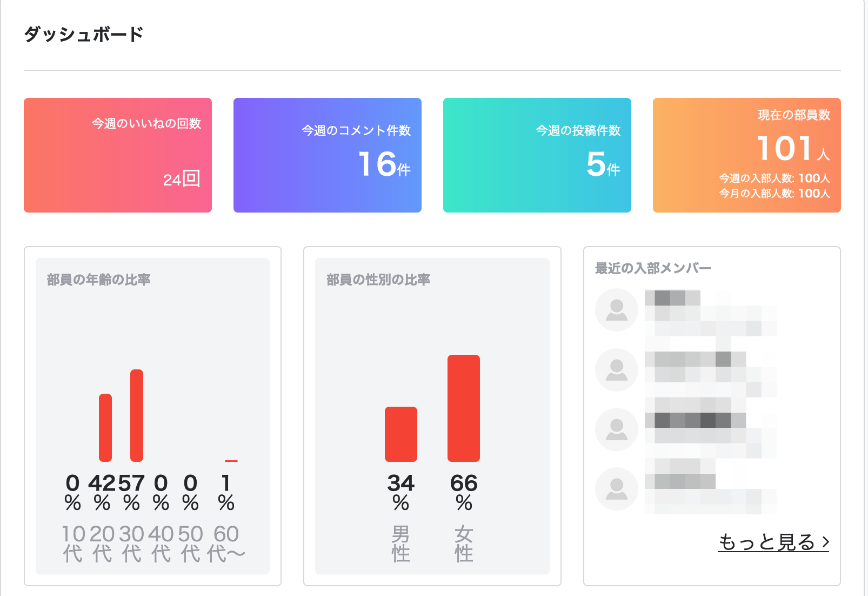The width and height of the screenshot is (868, 596).
Task: Open the もっと見る link
Action: (766, 541)
